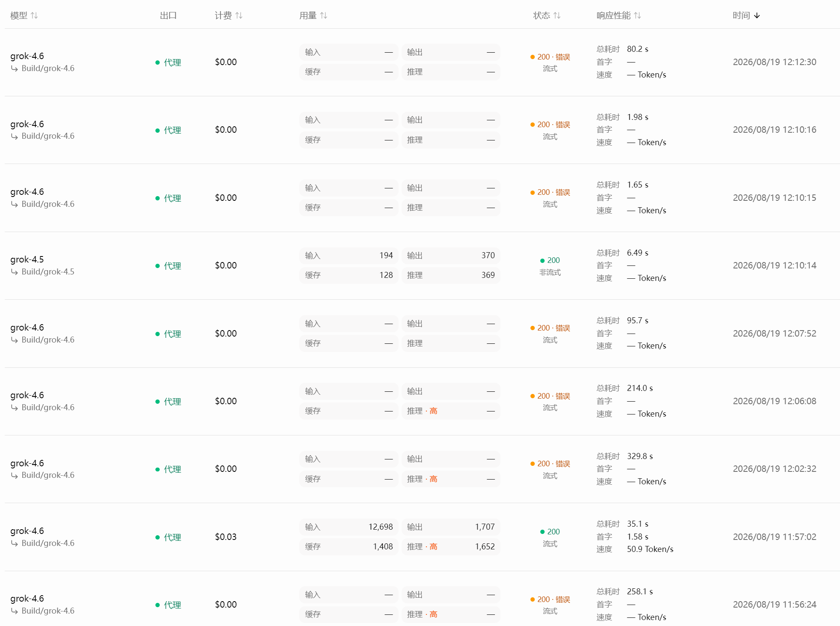Click the 状态 column sort arrows
Image resolution: width=840 pixels, height=626 pixels.
click(x=557, y=15)
